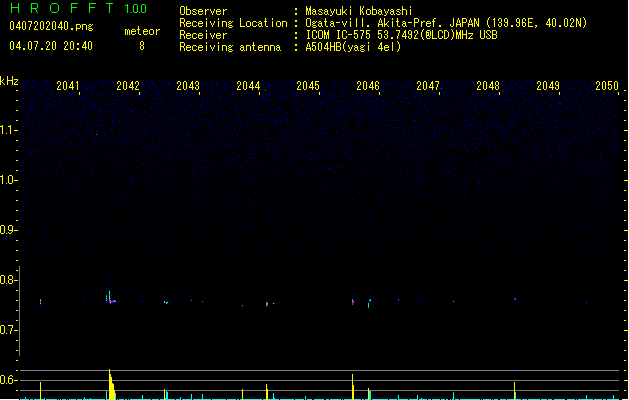Viewport: 629px width, 400px height.
Task: Click the 2049 time axis marker
Action: [x=548, y=86]
